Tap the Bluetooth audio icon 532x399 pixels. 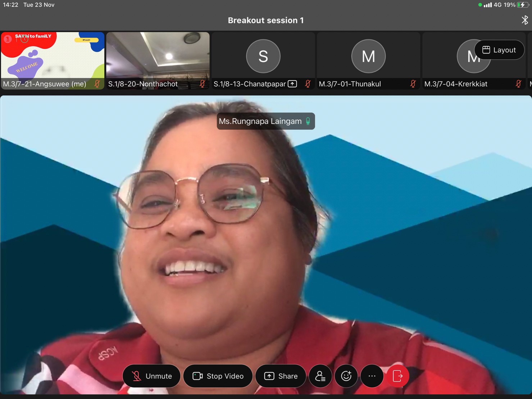525,20
